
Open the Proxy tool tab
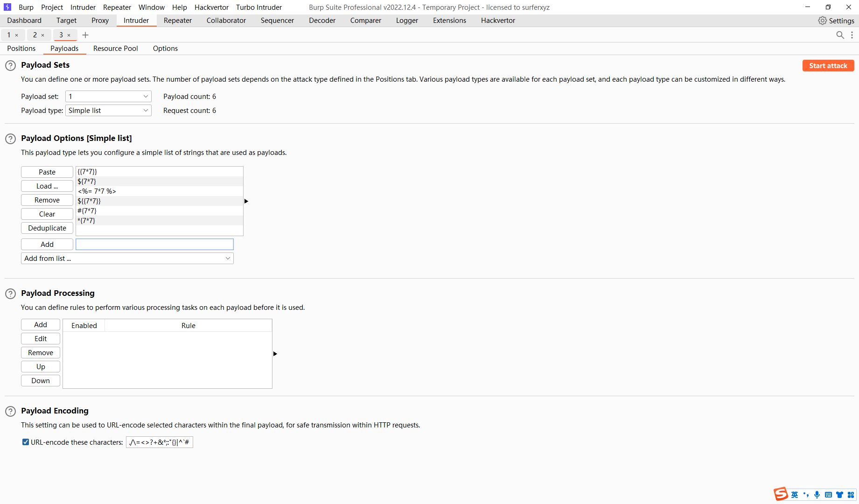click(x=100, y=21)
